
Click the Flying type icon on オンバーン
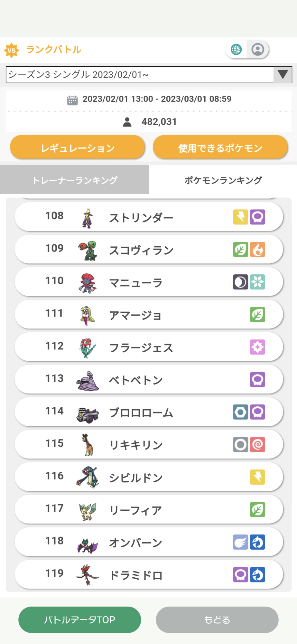pyautogui.click(x=240, y=542)
